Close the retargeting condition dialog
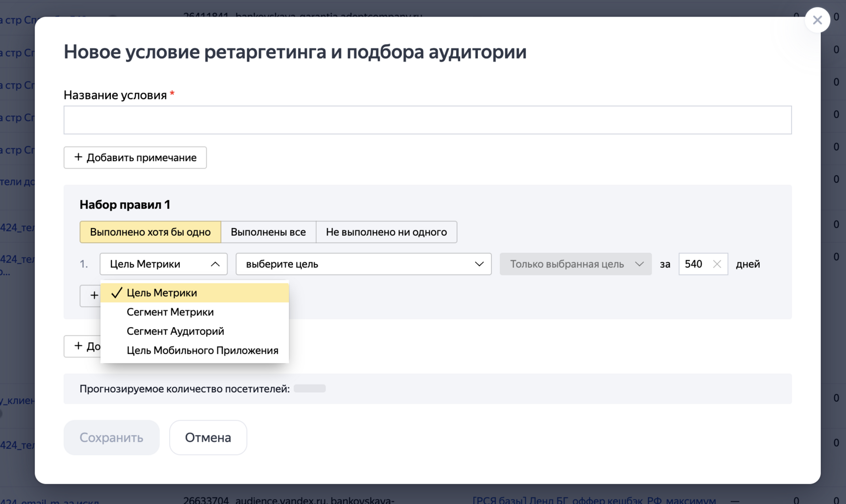Image resolution: width=846 pixels, height=504 pixels. (817, 20)
